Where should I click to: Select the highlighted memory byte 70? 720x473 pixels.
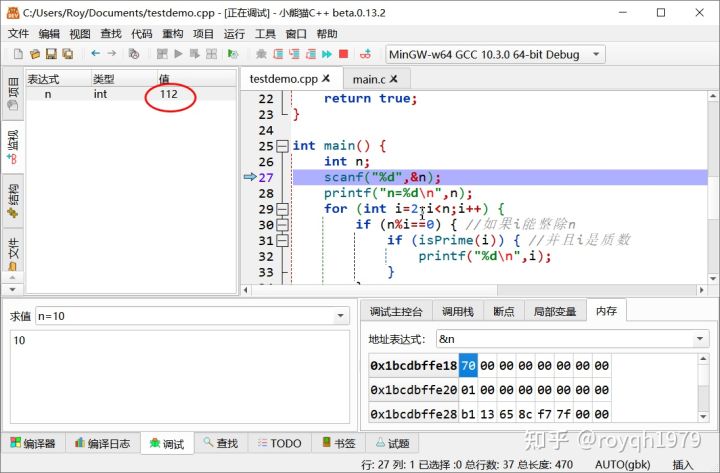coord(468,366)
